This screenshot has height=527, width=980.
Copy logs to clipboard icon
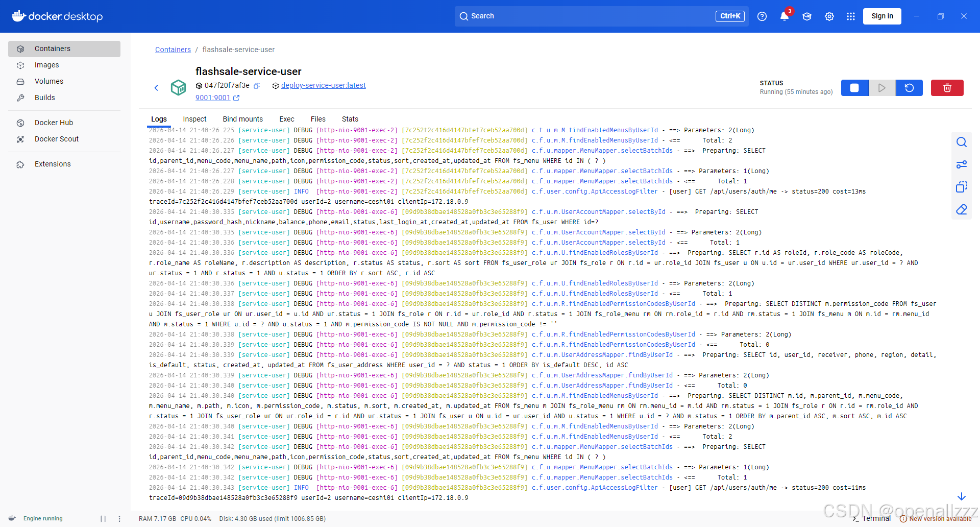coord(962,187)
